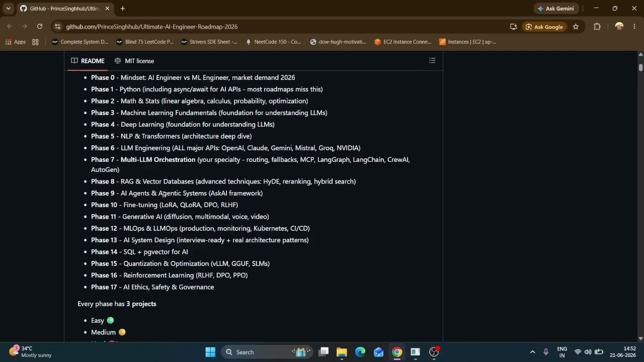
Task: Open the Extensions puzzle icon
Action: pyautogui.click(x=597, y=27)
